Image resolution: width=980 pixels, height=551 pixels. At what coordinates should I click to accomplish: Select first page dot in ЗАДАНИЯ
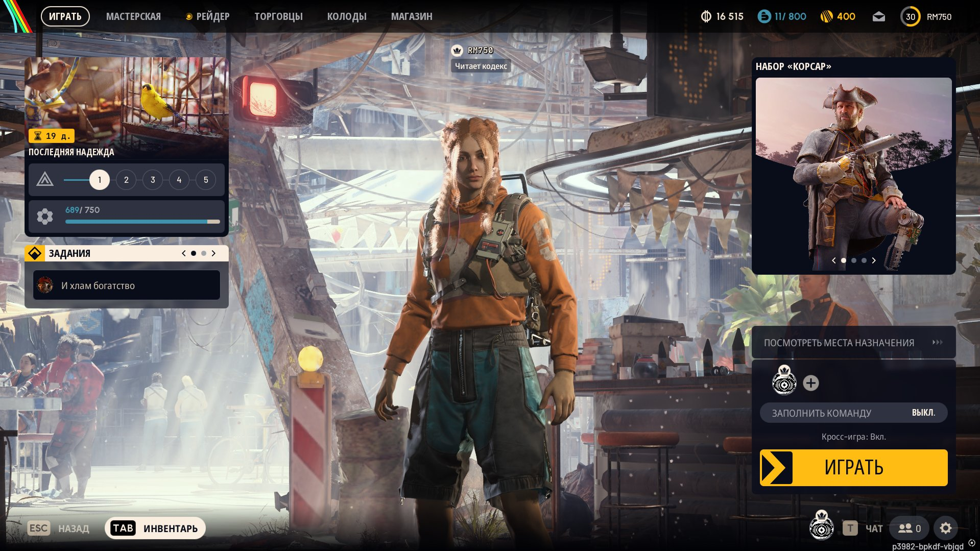[x=194, y=253]
